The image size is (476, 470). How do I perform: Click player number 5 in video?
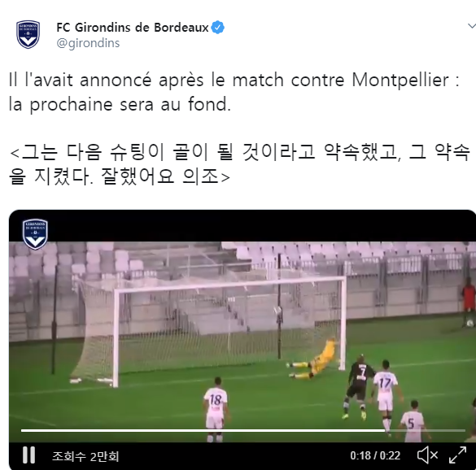point(413,423)
